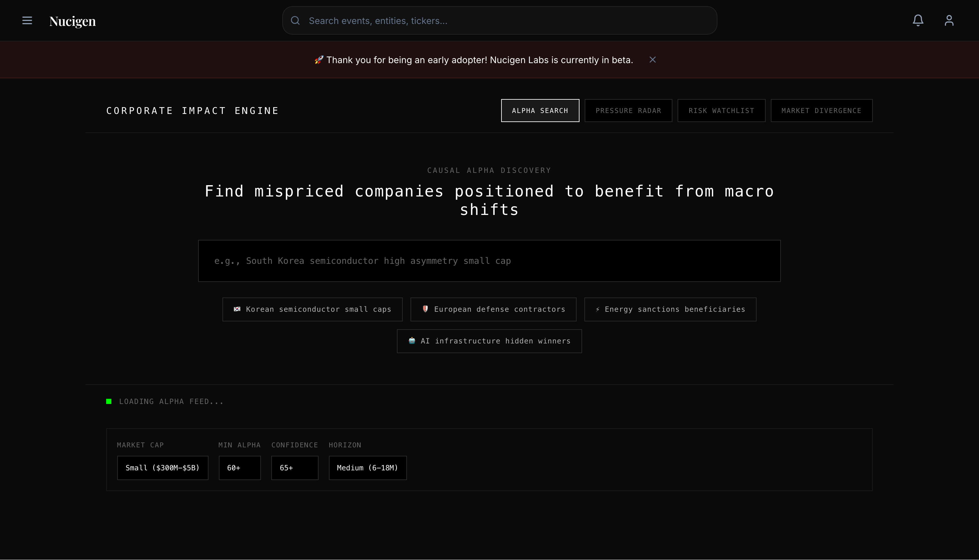979x560 pixels.
Task: Open the Horizon Medium selector
Action: point(367,468)
